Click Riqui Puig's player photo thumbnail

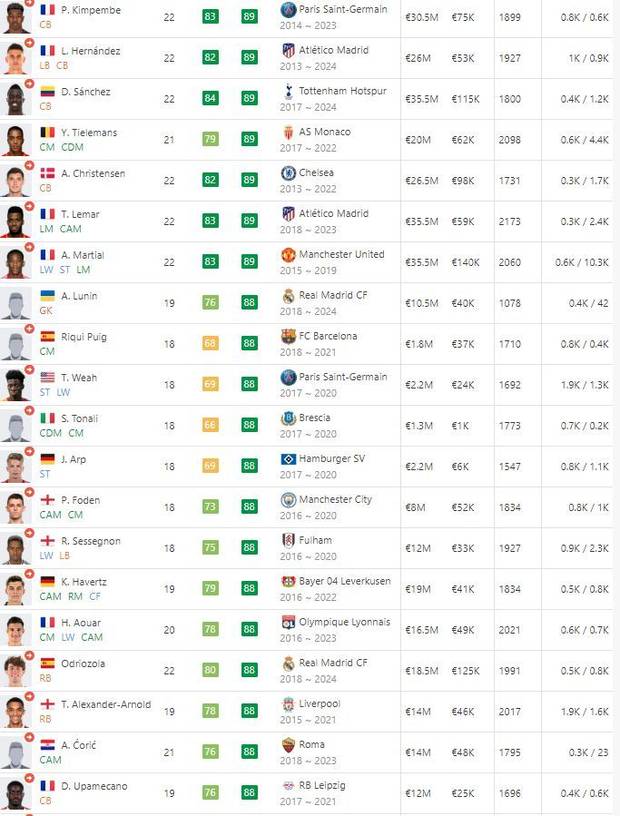tap(16, 344)
